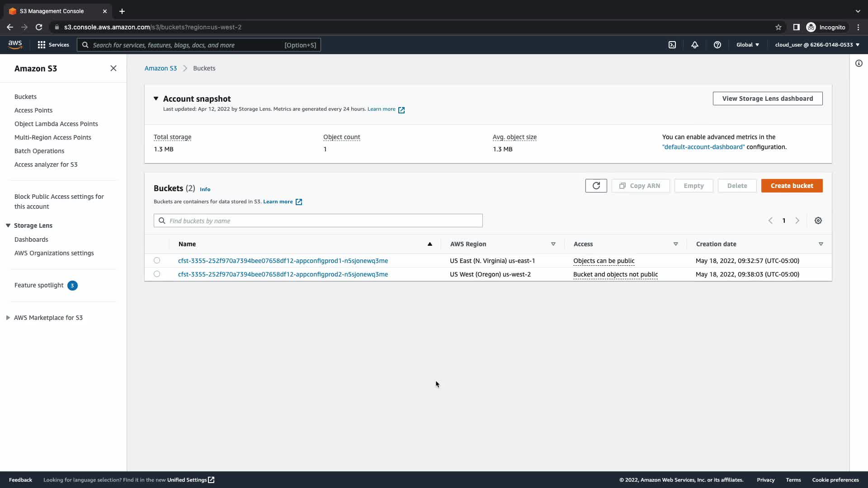868x488 pixels.
Task: Click the notifications bell icon
Action: pyautogui.click(x=695, y=45)
